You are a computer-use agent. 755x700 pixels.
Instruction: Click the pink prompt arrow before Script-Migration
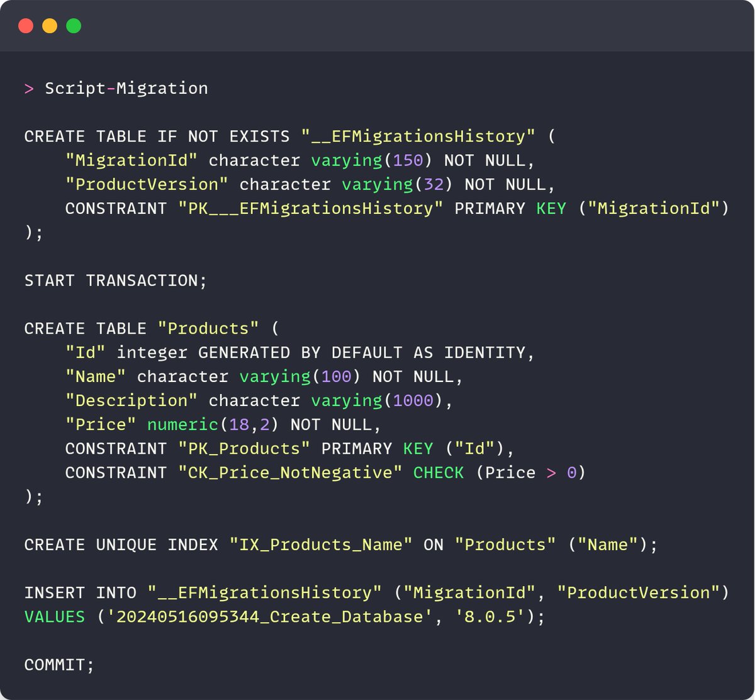coord(29,88)
